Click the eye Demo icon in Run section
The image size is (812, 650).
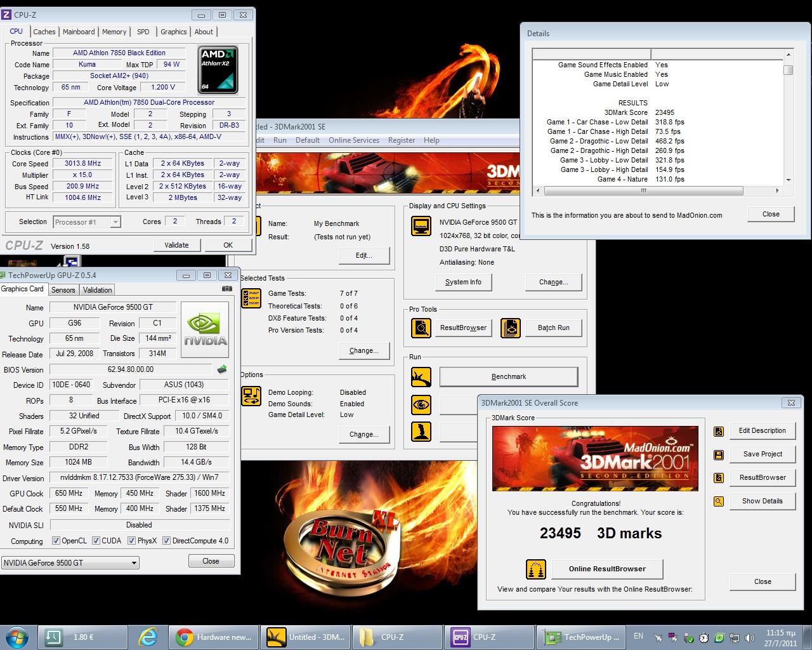click(x=421, y=404)
